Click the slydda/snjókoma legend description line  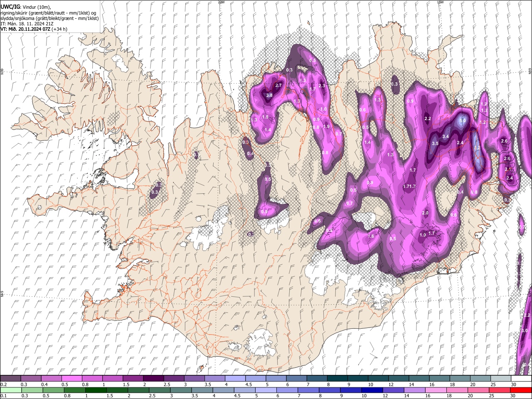(49, 18)
